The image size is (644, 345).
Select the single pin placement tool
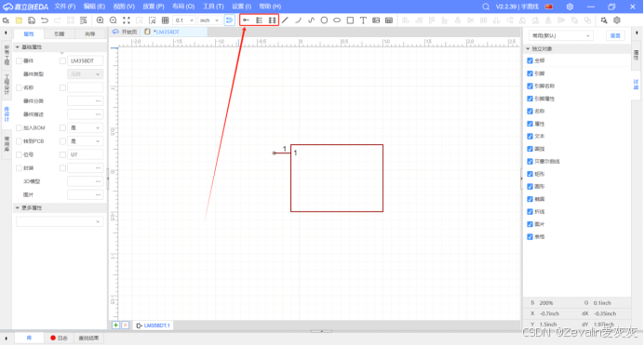coord(246,20)
